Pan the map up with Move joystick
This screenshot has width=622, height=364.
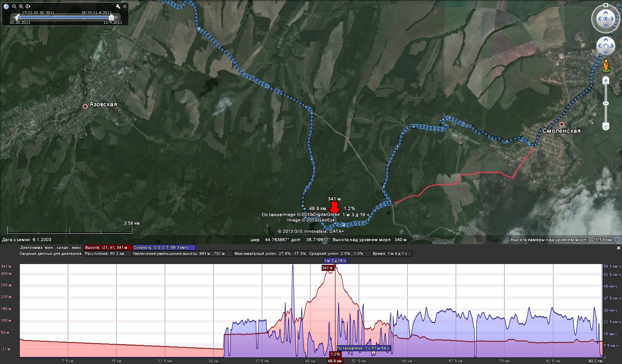coord(605,40)
